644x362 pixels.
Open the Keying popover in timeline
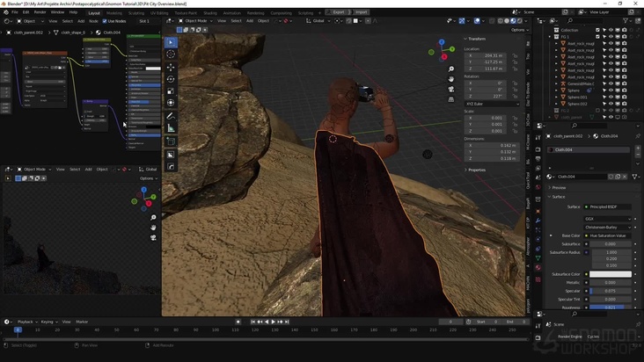49,322
